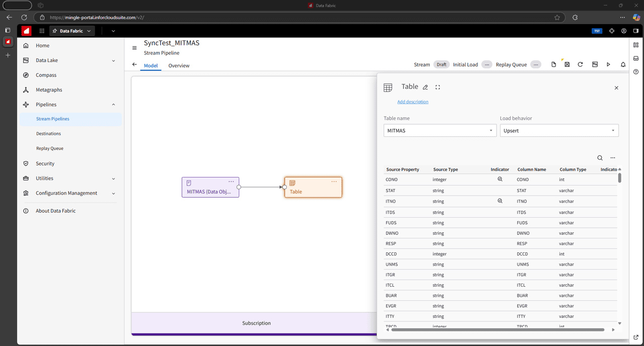The width and height of the screenshot is (644, 346).
Task: Open Compass from the sidebar
Action: pos(46,75)
